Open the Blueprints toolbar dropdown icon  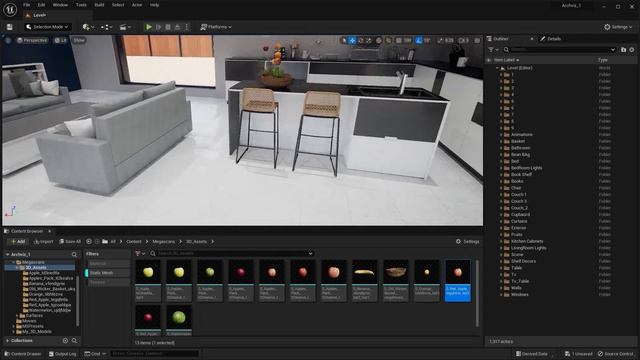point(107,27)
